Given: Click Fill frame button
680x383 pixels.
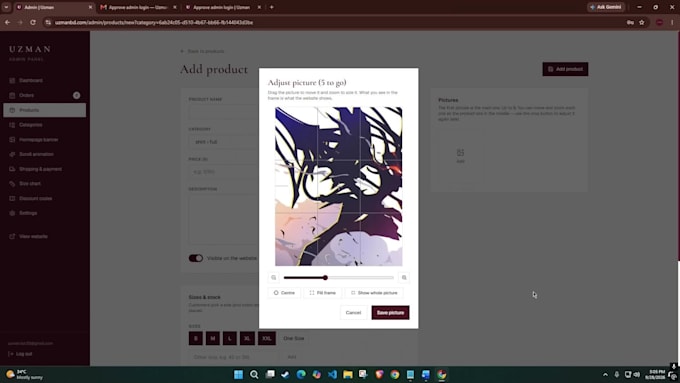Looking at the screenshot, I should (323, 293).
